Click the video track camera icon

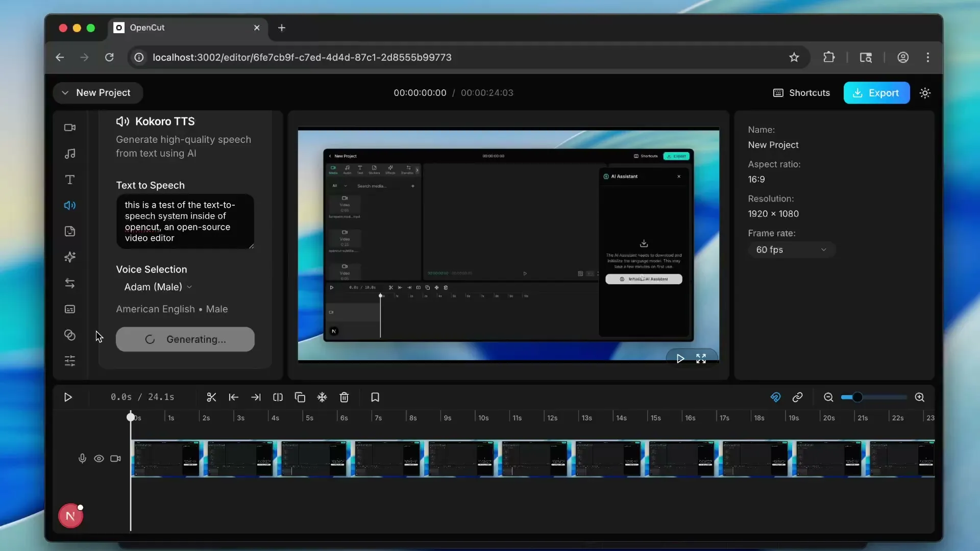pos(116,459)
